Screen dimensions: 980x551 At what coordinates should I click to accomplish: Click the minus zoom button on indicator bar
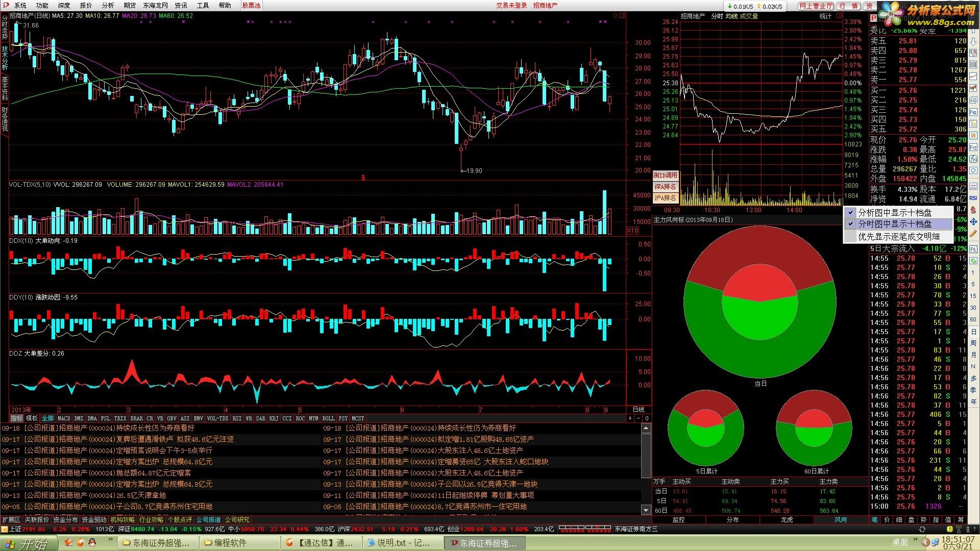639,418
